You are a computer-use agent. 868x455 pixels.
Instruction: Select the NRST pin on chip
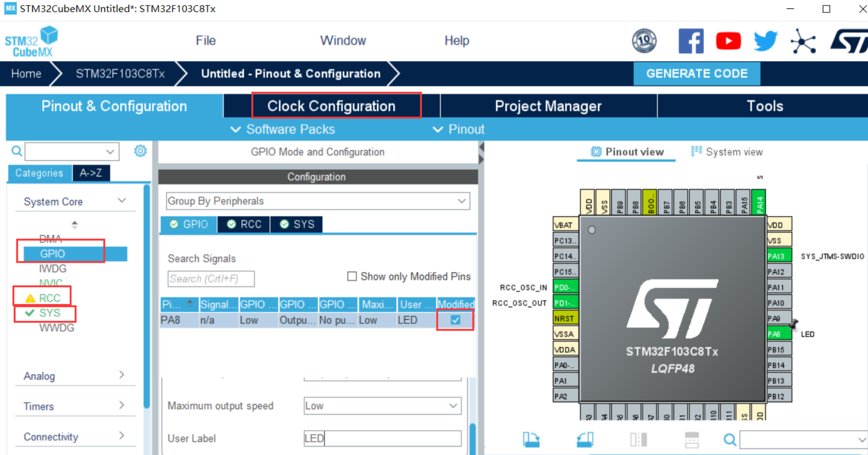tap(565, 318)
